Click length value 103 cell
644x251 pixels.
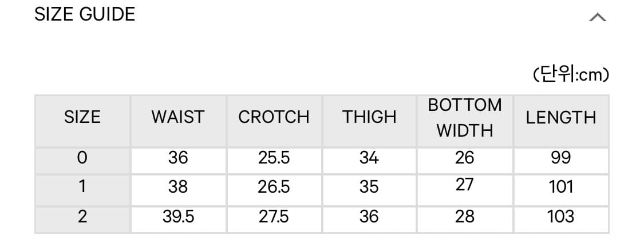pyautogui.click(x=561, y=217)
